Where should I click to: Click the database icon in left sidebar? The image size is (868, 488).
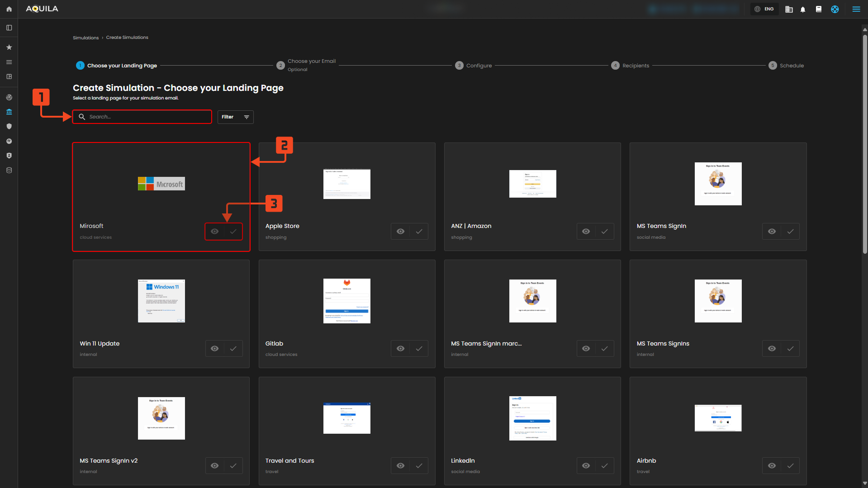point(9,171)
